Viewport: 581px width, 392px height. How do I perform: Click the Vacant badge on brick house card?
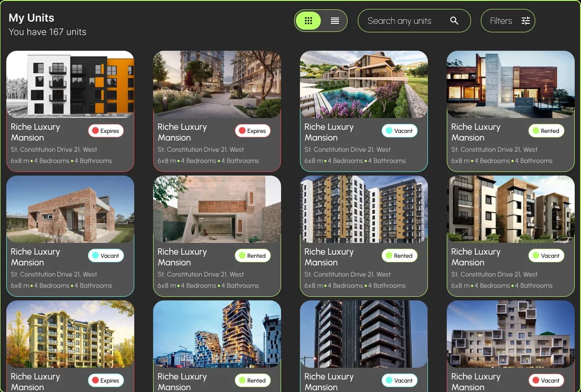coord(106,255)
